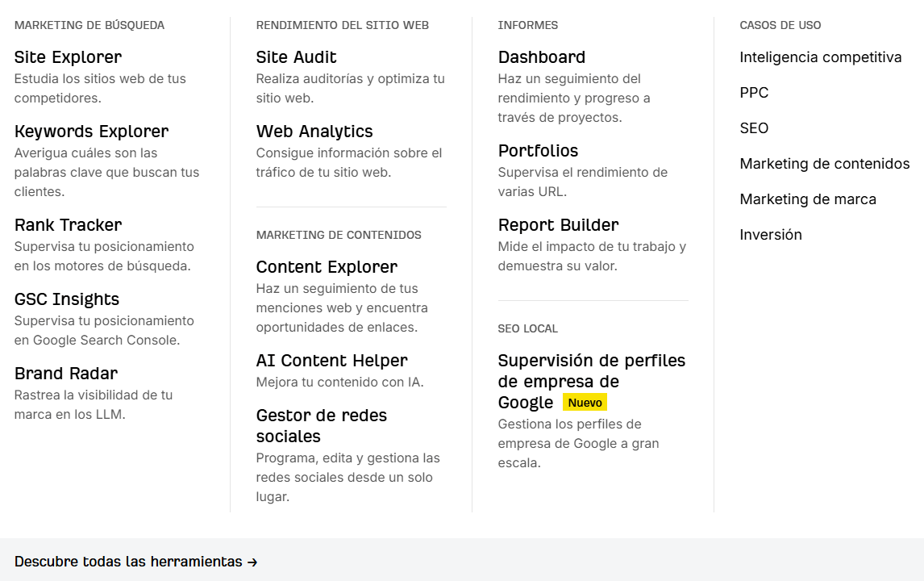Screen dimensions: 924x581
Task: Open Gestor de redes sociales
Action: click(321, 425)
